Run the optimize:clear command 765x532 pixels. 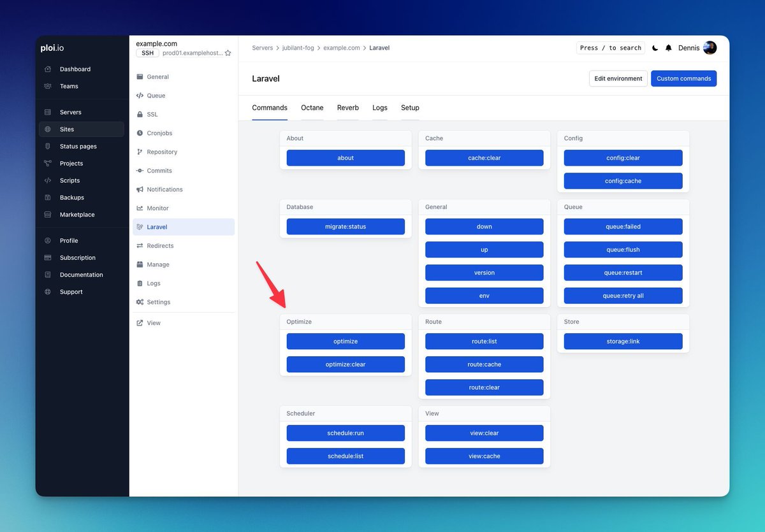click(346, 364)
